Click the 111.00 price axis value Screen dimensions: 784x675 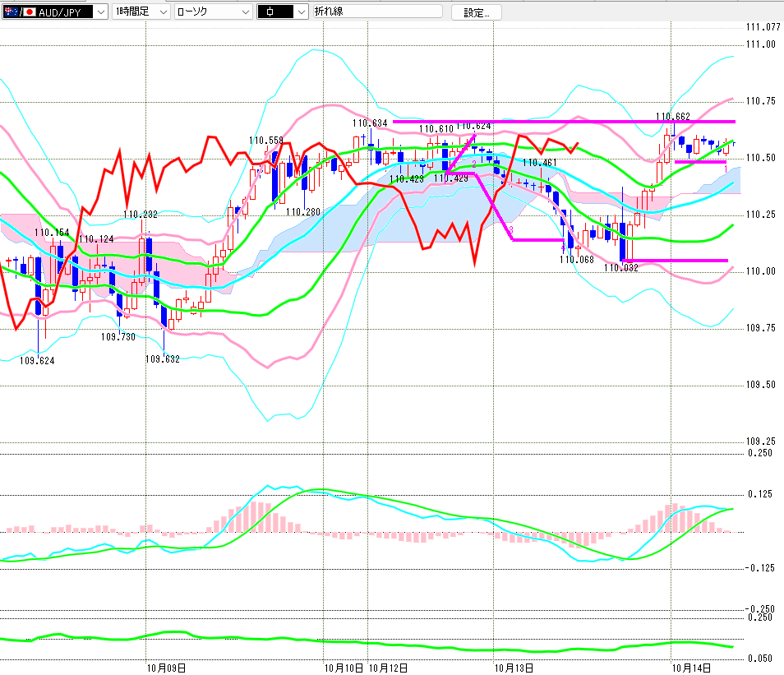tap(761, 44)
